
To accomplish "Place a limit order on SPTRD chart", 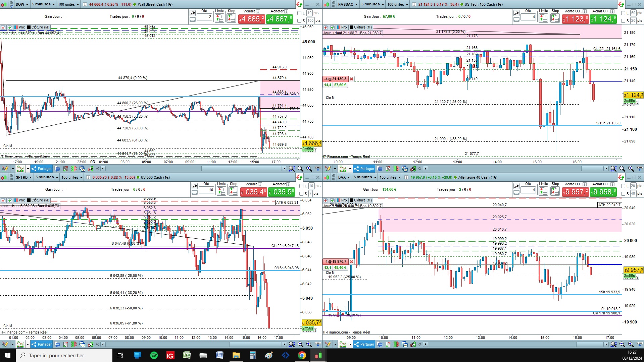I will pos(221,191).
